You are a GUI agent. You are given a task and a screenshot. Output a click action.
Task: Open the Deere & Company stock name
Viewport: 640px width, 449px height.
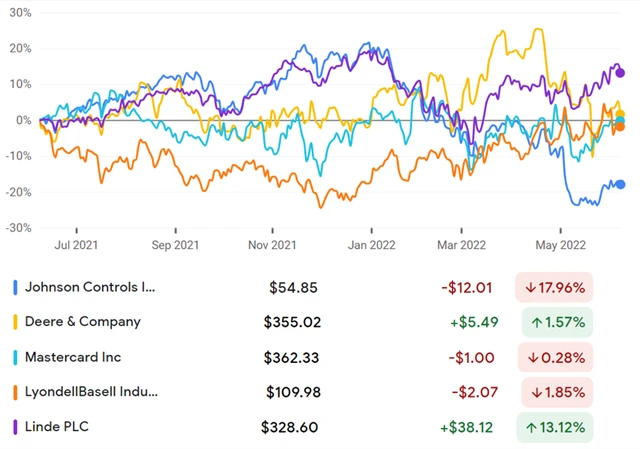click(x=83, y=322)
